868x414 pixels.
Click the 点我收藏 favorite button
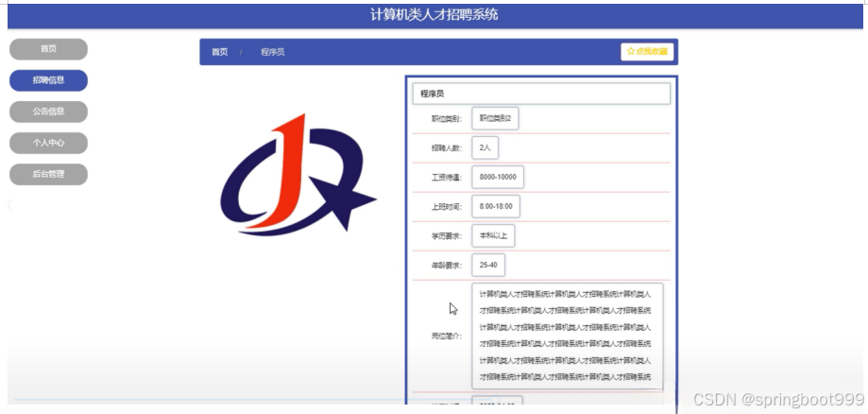[647, 52]
